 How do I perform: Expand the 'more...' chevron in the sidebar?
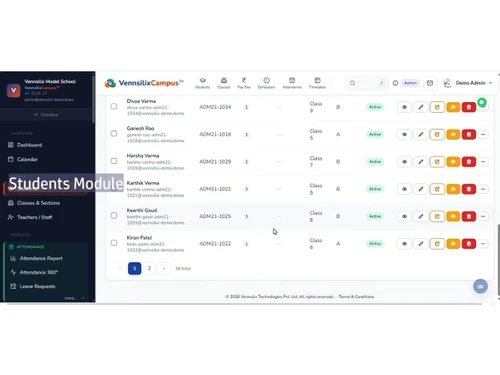(83, 298)
